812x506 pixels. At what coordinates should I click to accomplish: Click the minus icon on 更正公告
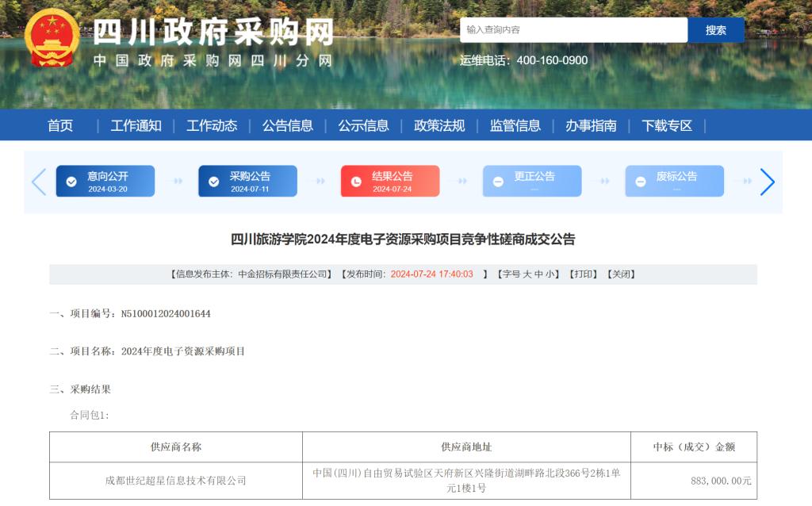(498, 182)
